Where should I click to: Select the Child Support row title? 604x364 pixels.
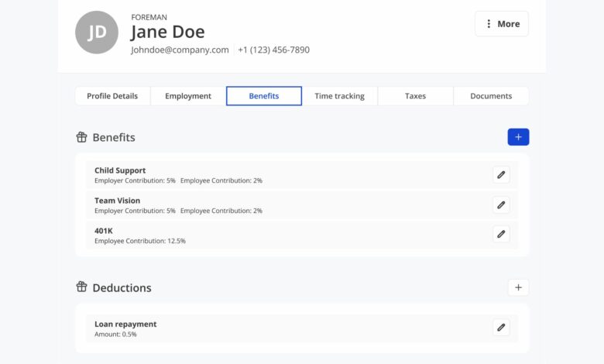click(120, 170)
